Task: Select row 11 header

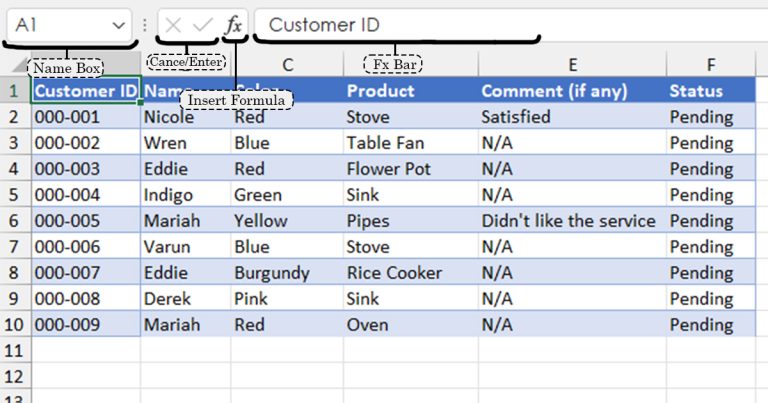Action: tap(14, 350)
